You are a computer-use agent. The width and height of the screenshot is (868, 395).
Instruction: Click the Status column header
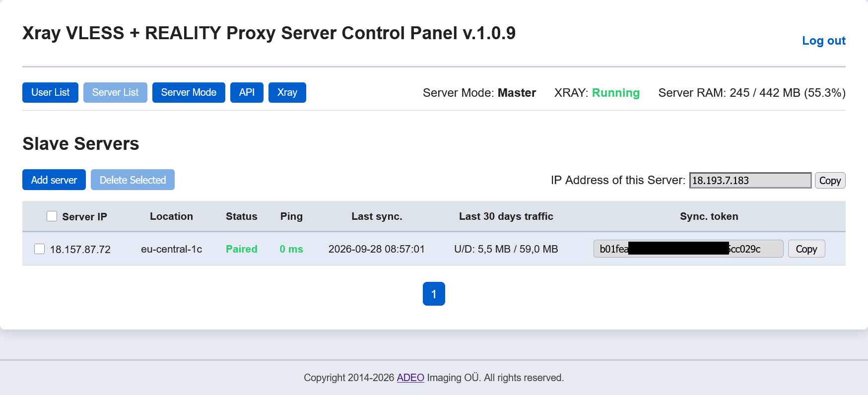242,216
